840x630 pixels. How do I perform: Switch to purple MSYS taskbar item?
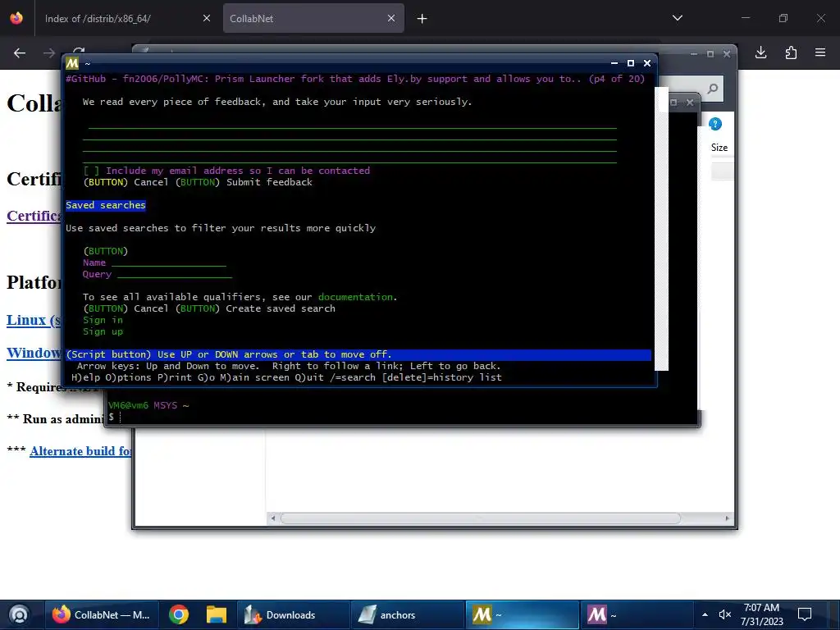tap(637, 614)
